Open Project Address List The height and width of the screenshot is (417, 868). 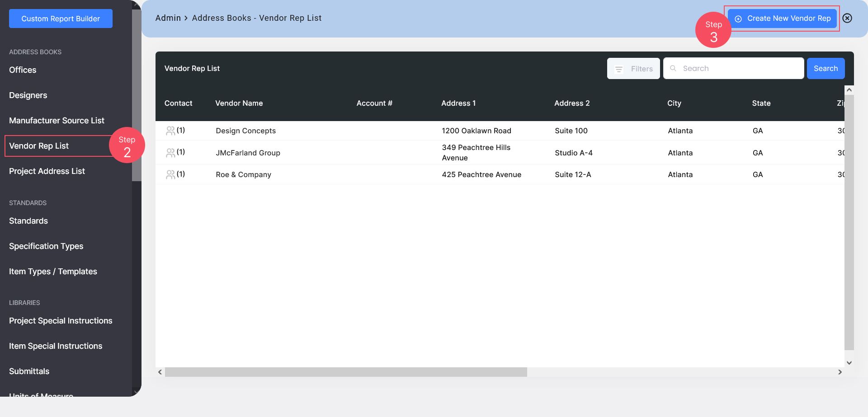point(47,171)
